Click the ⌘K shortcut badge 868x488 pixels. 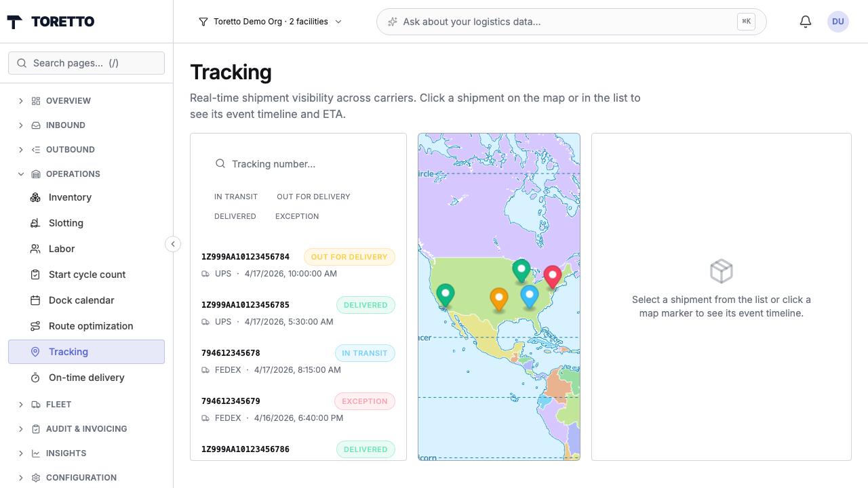click(746, 22)
